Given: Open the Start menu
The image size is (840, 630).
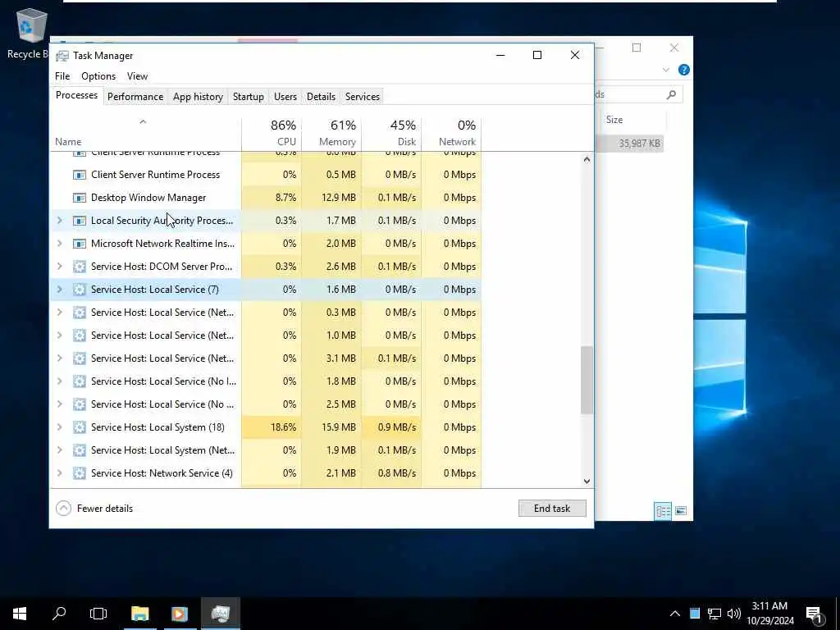Looking at the screenshot, I should click(20, 614).
